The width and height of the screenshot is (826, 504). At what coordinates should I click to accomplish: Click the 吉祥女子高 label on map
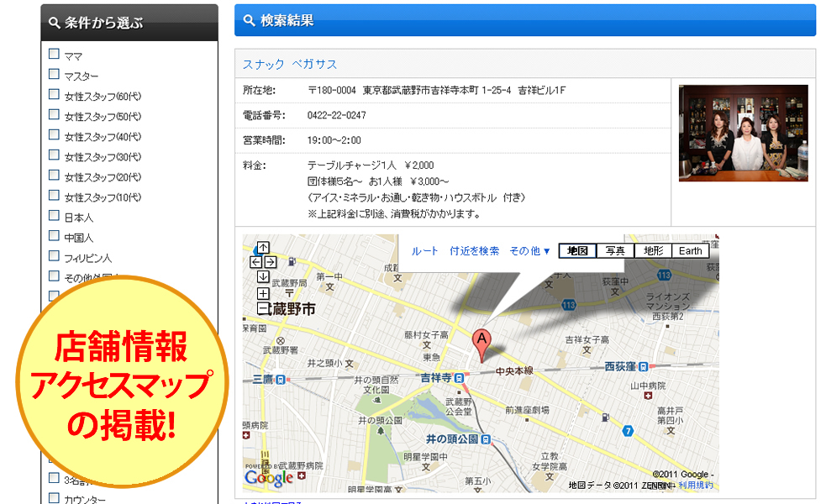pyautogui.click(x=587, y=339)
